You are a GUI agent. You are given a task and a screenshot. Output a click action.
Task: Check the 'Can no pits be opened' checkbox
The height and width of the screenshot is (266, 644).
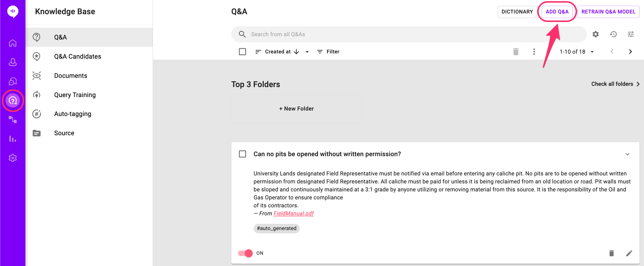click(x=242, y=154)
